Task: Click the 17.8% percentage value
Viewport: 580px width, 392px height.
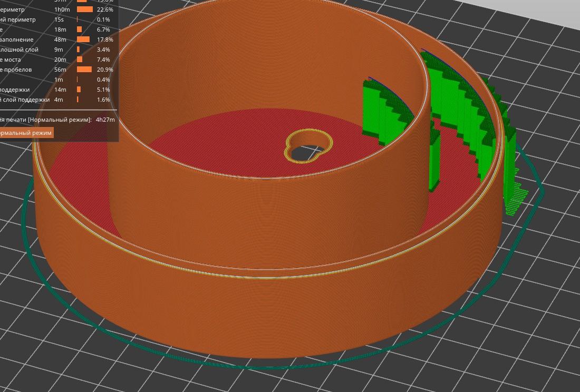Action: point(105,40)
